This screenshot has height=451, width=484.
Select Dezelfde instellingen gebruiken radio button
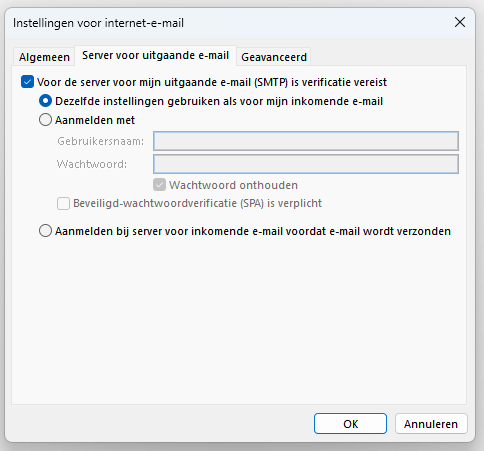coord(45,101)
